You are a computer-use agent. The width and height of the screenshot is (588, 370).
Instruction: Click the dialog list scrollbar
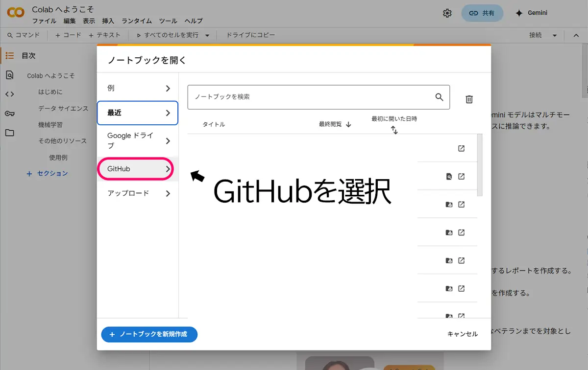tap(479, 165)
